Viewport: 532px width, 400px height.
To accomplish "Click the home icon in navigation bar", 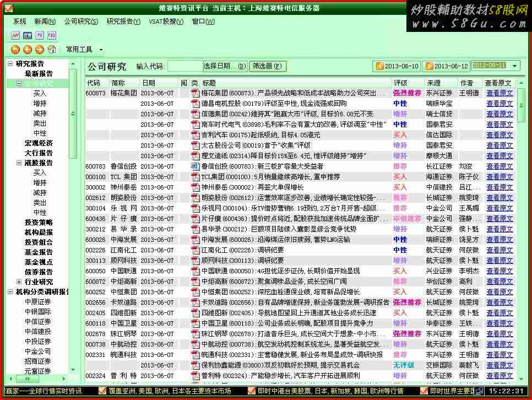I will pyautogui.click(x=52, y=50).
